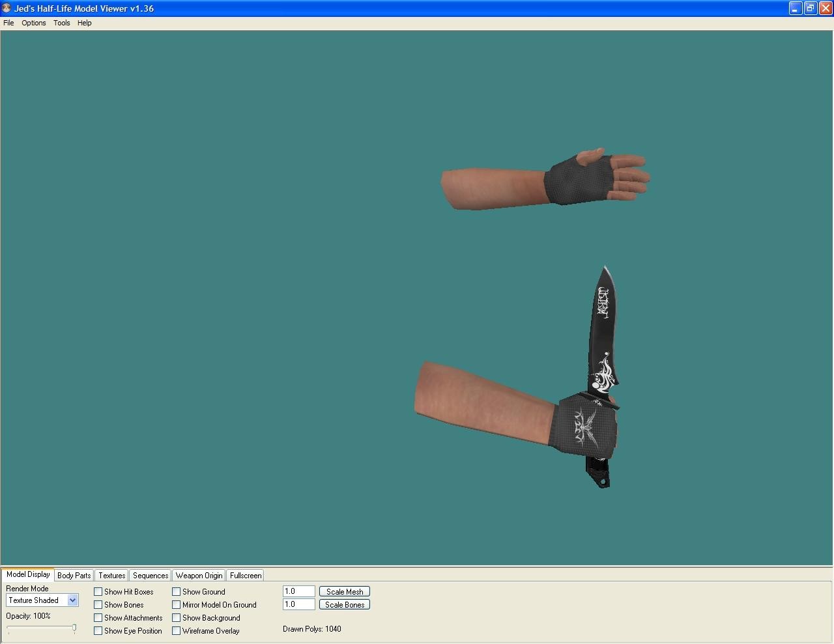Switch to the Body Parts tab
The height and width of the screenshot is (644, 834).
(x=73, y=575)
